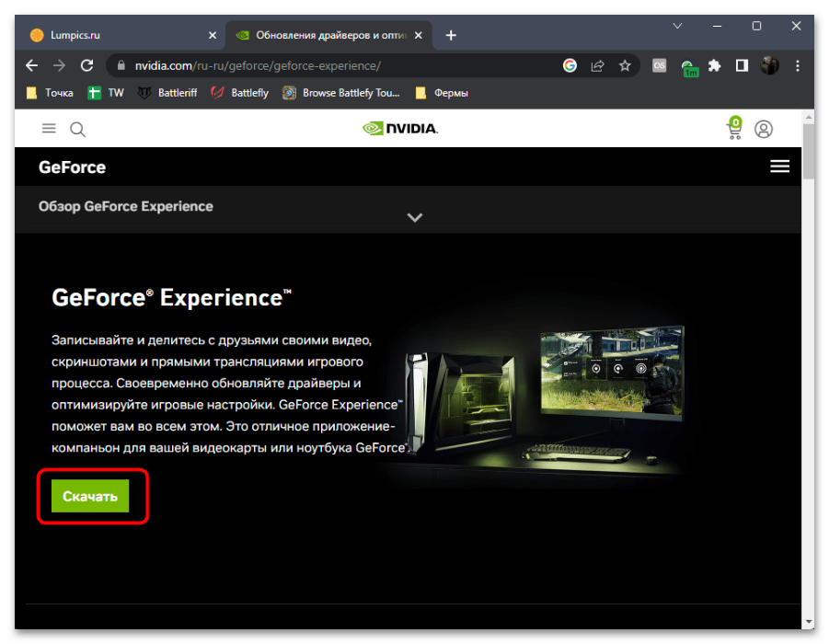Click the gaming PC and monitor image
The width and height of the screenshot is (829, 644).
click(545, 397)
